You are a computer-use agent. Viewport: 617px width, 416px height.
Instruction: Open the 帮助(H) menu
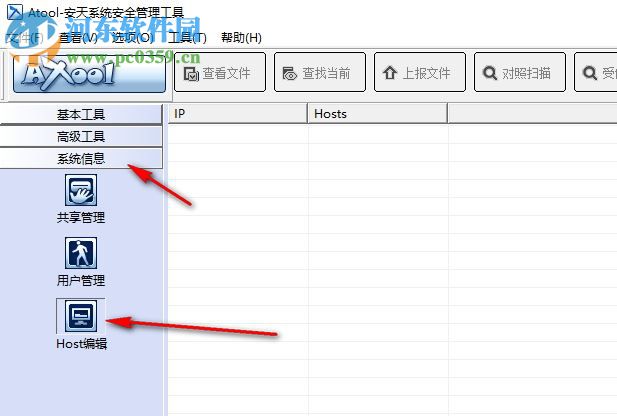[242, 38]
